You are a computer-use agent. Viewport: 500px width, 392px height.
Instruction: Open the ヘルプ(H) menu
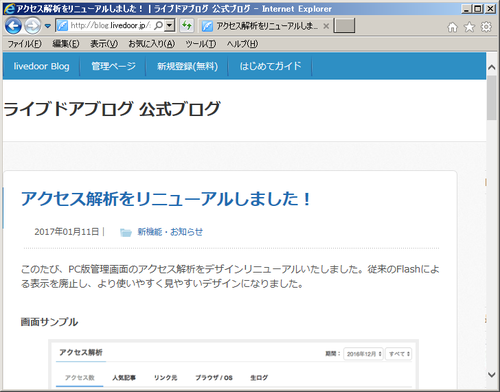pos(242,44)
